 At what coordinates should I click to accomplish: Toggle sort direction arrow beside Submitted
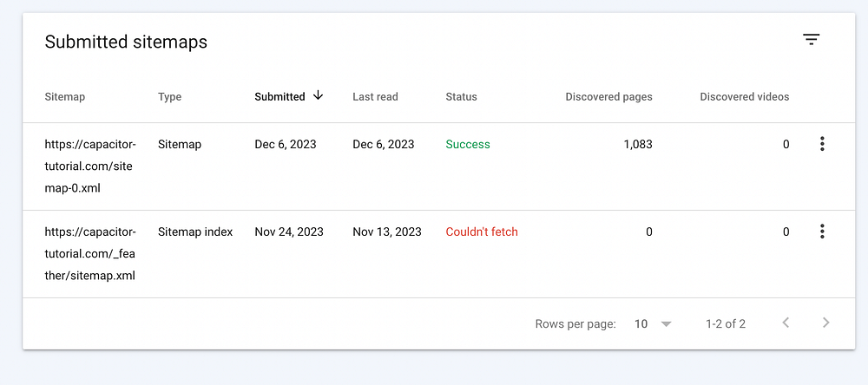318,96
